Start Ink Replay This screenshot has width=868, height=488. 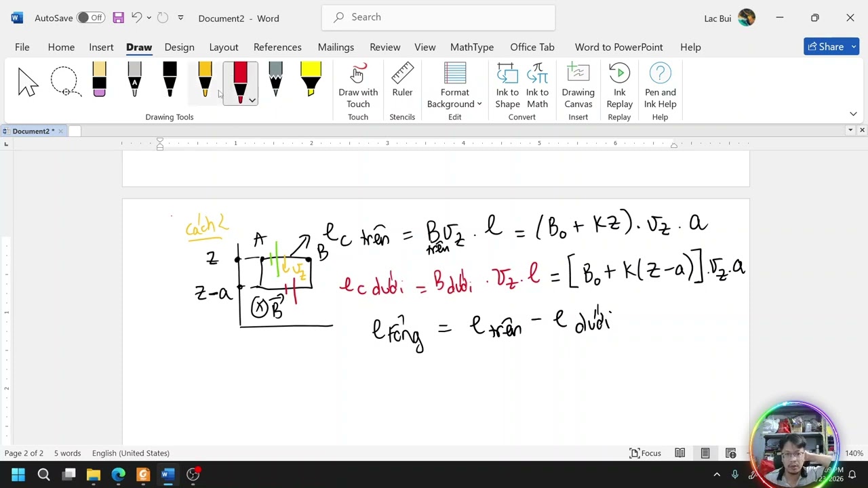[619, 85]
